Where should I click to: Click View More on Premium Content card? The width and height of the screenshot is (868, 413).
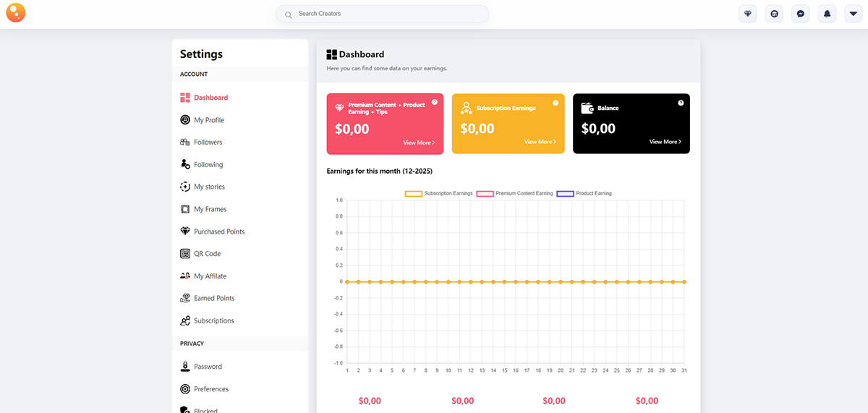tap(418, 142)
